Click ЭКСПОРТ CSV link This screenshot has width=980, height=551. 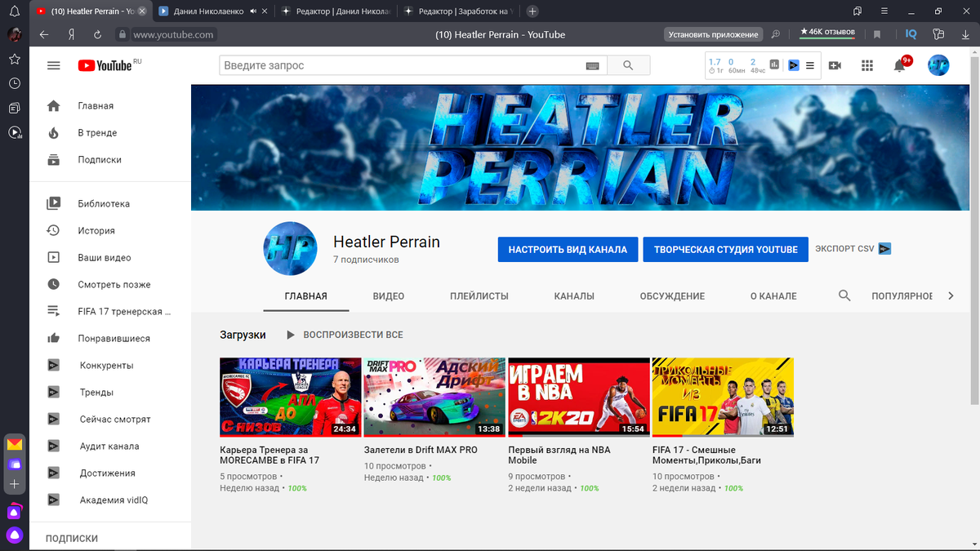(844, 249)
